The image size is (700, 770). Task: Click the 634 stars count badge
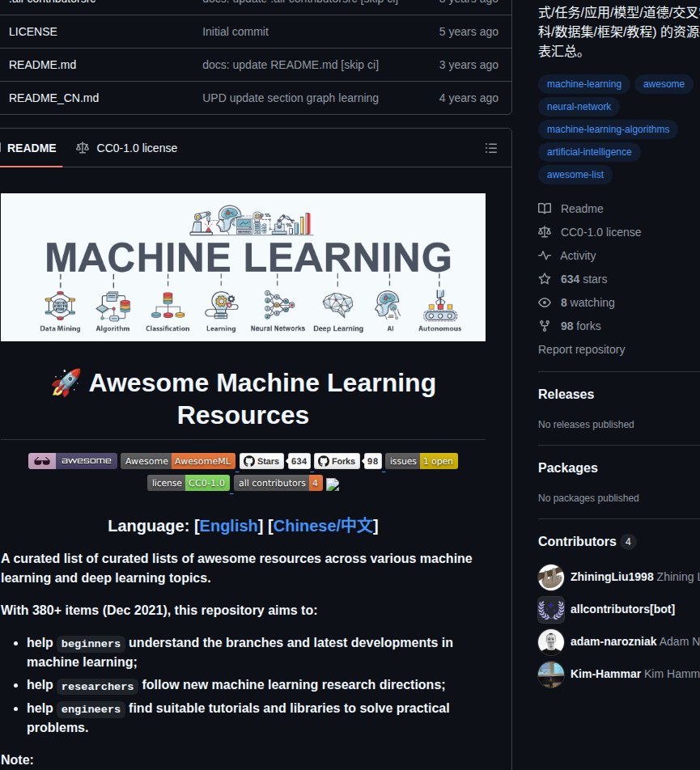pyautogui.click(x=299, y=461)
